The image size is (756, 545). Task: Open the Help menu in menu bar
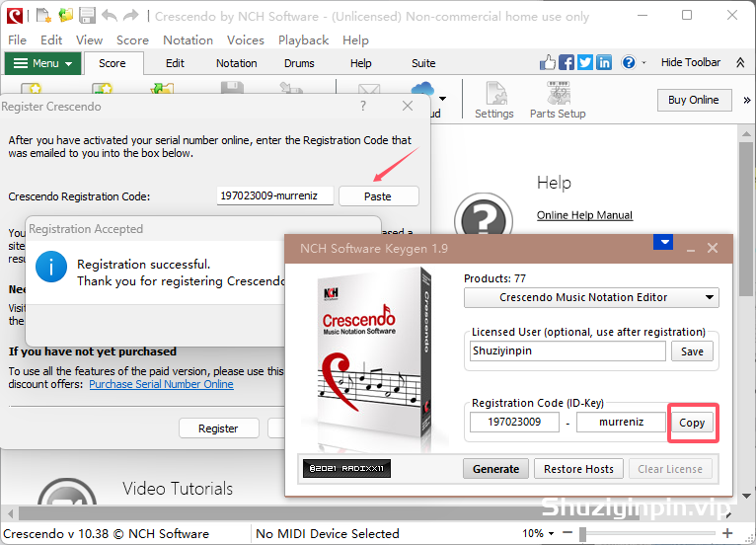pos(356,40)
